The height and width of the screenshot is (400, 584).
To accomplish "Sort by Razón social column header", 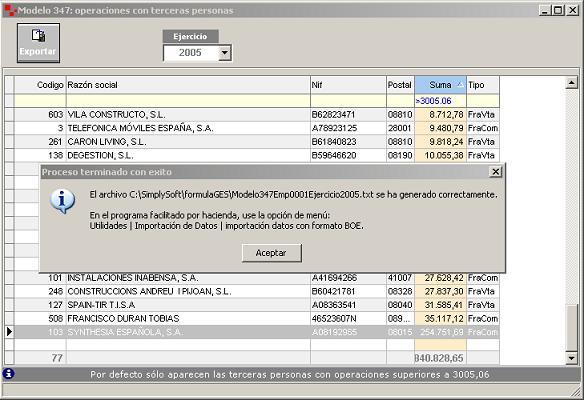I will 188,85.
